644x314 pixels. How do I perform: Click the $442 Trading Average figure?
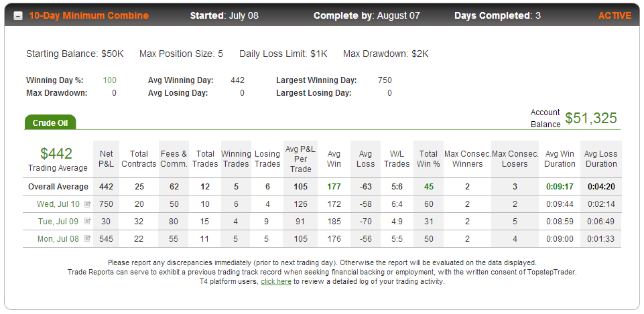(56, 153)
